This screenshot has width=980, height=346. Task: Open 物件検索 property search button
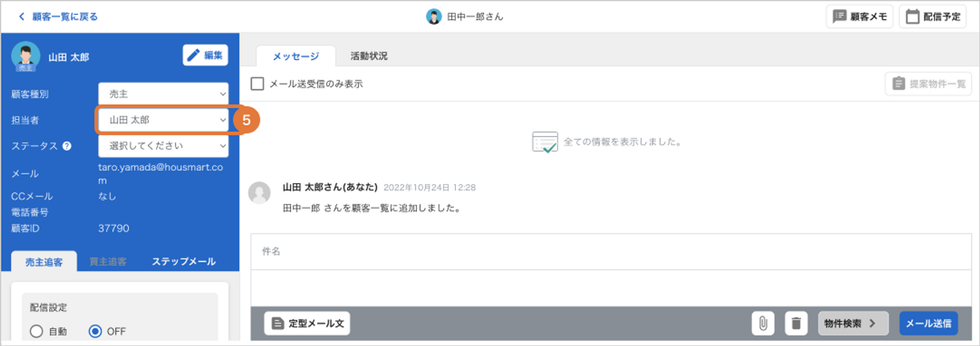click(x=853, y=323)
